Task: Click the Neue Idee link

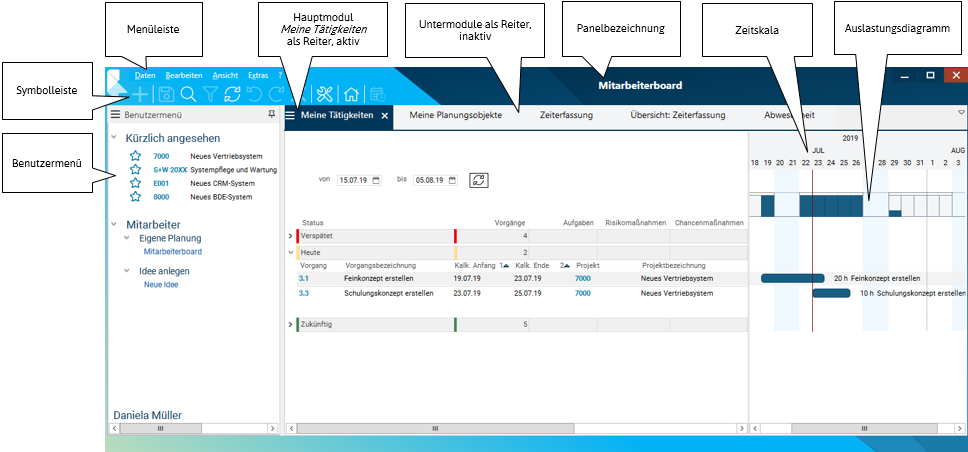Action: click(x=161, y=284)
